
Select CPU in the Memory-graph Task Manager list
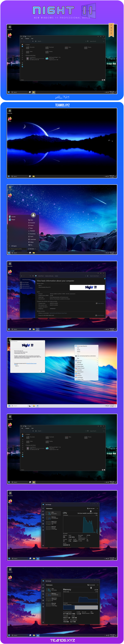pos(53,589)
